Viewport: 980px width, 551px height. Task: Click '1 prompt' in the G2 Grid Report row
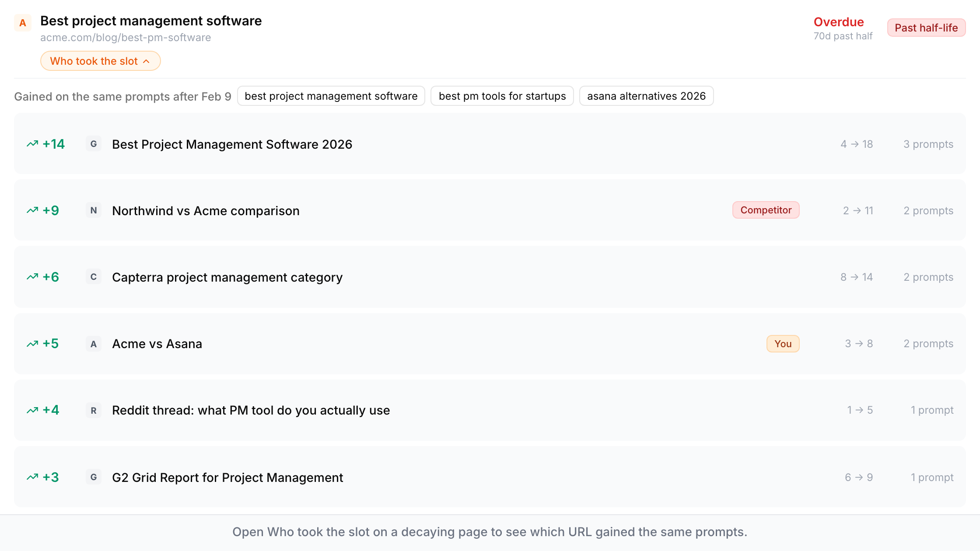(x=932, y=478)
